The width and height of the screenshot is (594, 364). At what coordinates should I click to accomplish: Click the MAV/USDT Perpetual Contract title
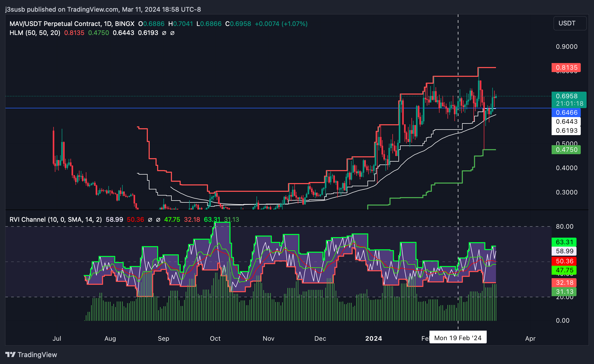pos(72,24)
